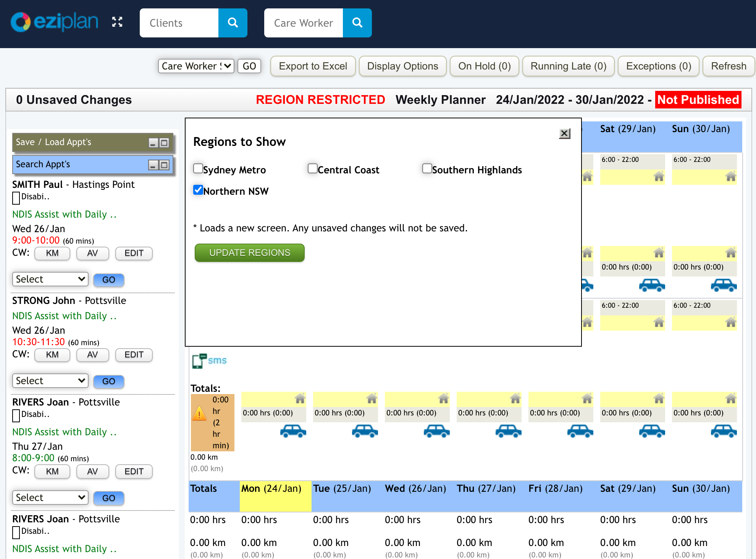Click the Care Worker search magnifier icon
756x559 pixels.
(x=357, y=23)
